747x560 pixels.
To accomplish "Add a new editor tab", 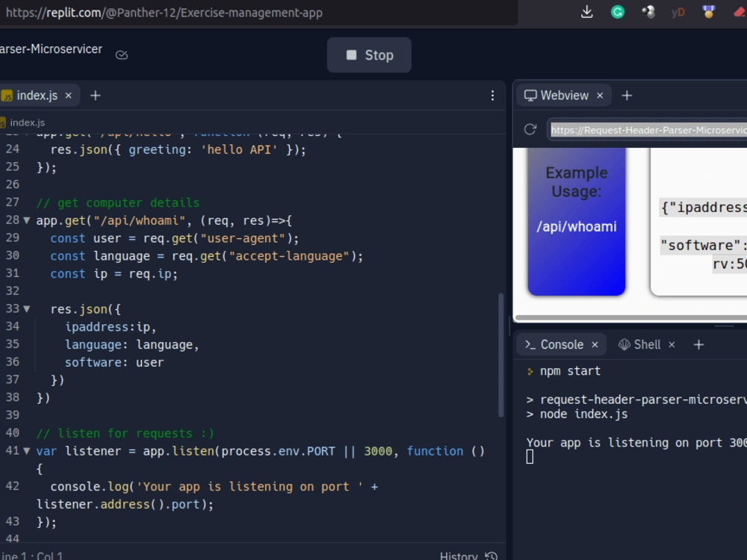I will point(96,96).
